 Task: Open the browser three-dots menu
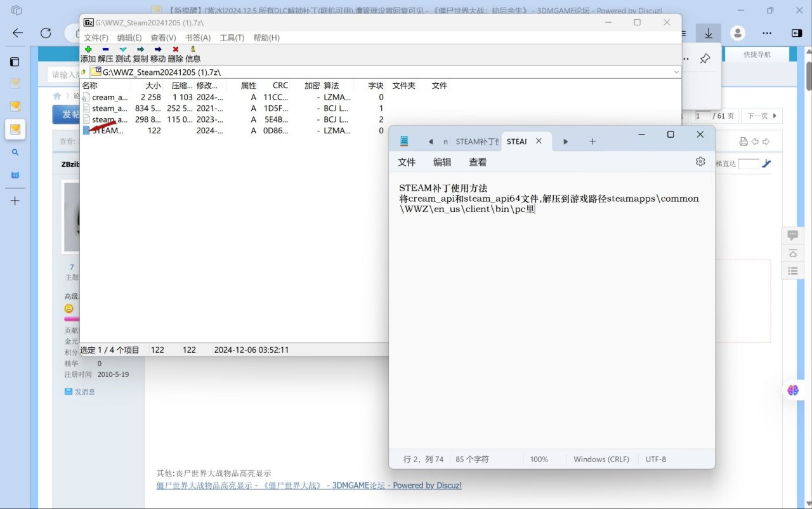[768, 33]
